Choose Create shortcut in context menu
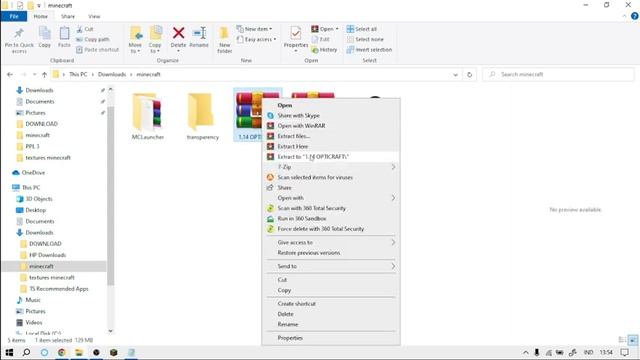This screenshot has height=360, width=640. (x=331, y=304)
